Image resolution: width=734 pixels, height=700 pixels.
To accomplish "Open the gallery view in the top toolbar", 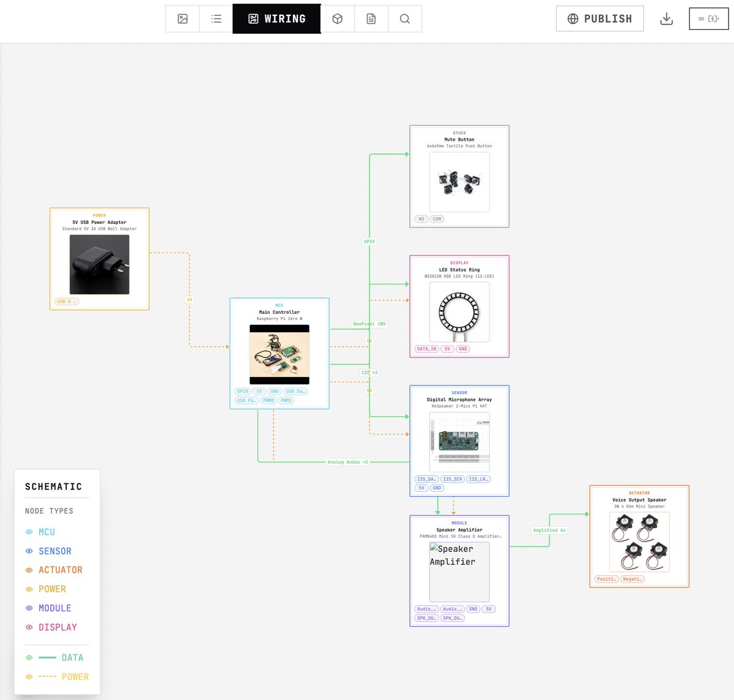I will point(182,19).
